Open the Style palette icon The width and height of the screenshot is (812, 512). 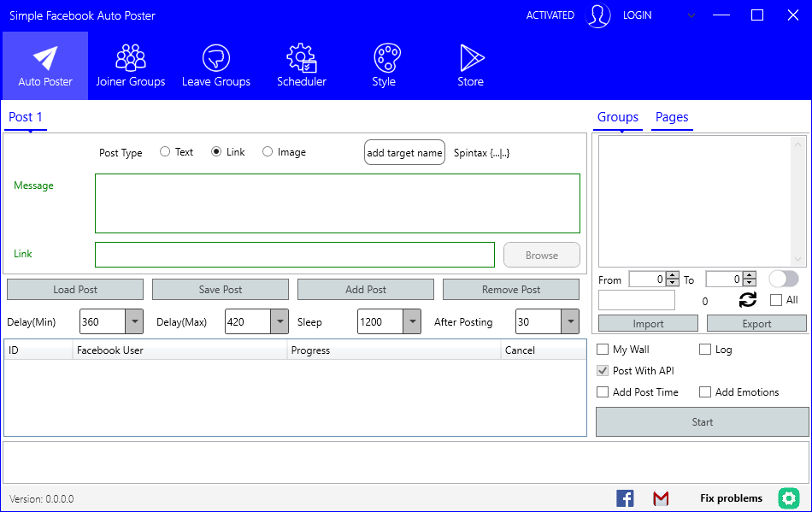[x=387, y=58]
